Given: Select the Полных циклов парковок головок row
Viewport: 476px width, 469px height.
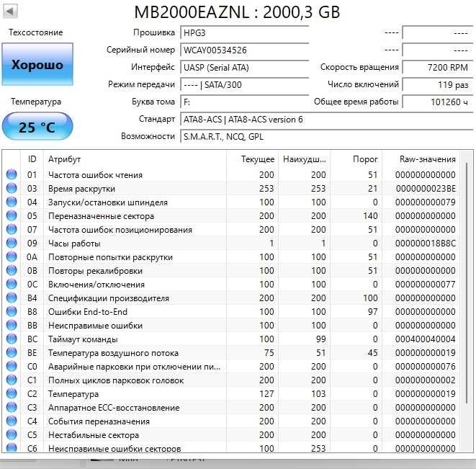Looking at the screenshot, I should pyautogui.click(x=231, y=380).
